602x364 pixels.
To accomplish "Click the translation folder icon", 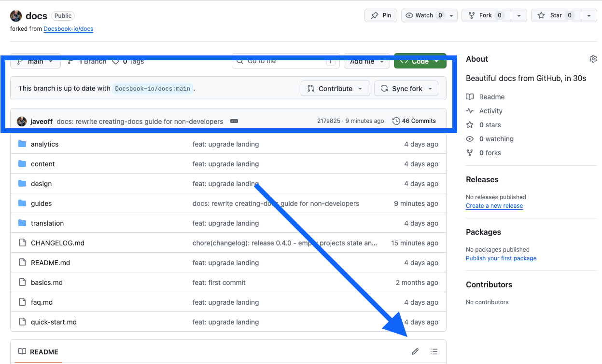I will pyautogui.click(x=22, y=223).
